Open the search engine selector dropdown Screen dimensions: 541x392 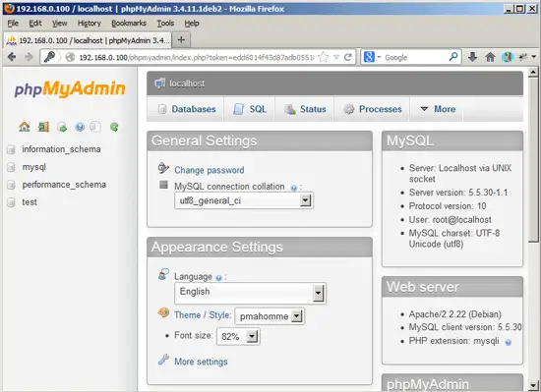(x=372, y=57)
